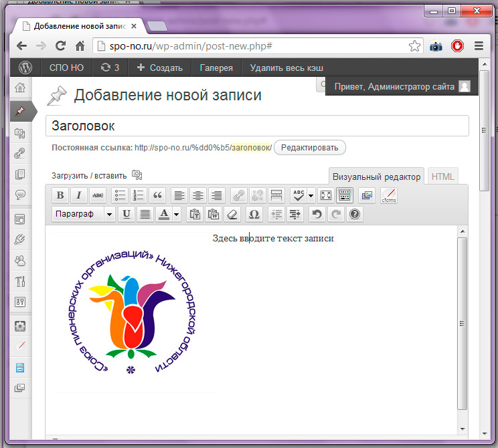Justify text alignment fully
This screenshot has width=498, height=448.
tap(145, 214)
